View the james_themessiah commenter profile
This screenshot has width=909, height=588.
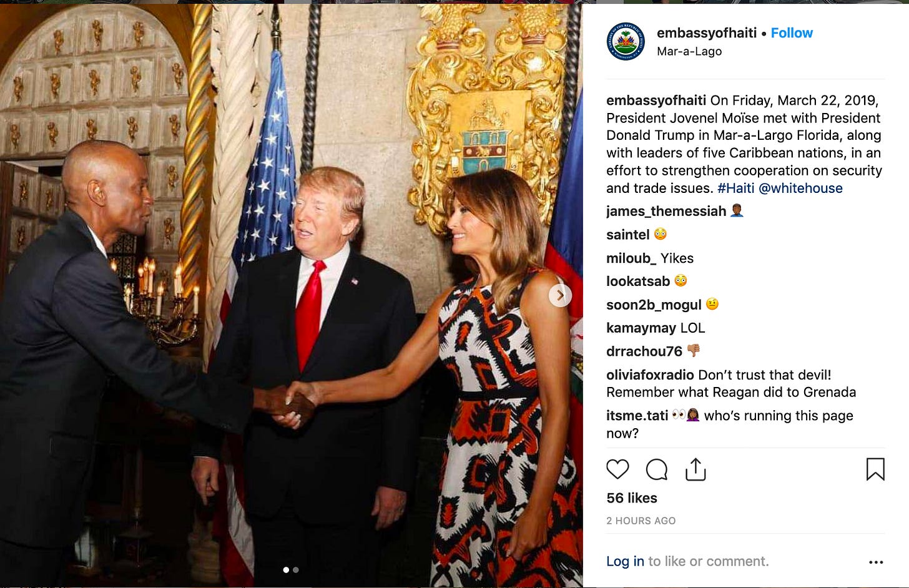click(666, 211)
